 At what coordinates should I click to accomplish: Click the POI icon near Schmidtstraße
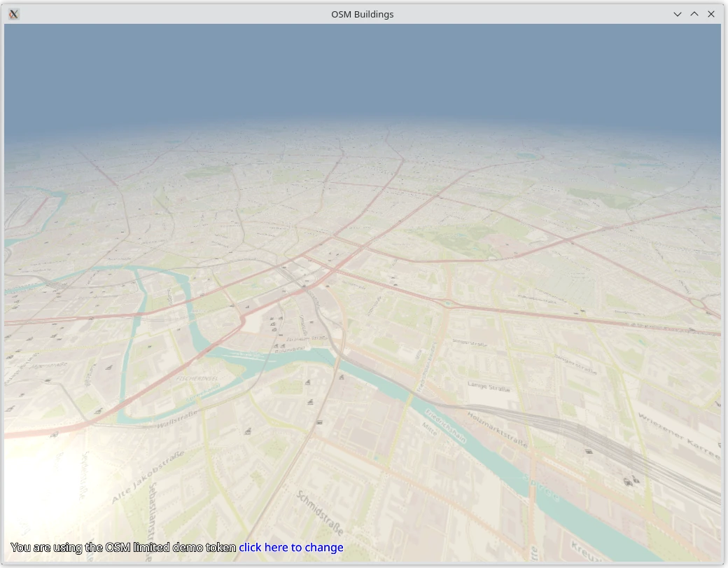pos(319,422)
